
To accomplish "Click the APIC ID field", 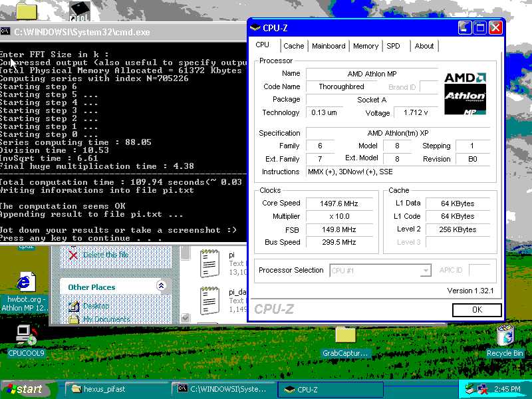I will coord(479,271).
